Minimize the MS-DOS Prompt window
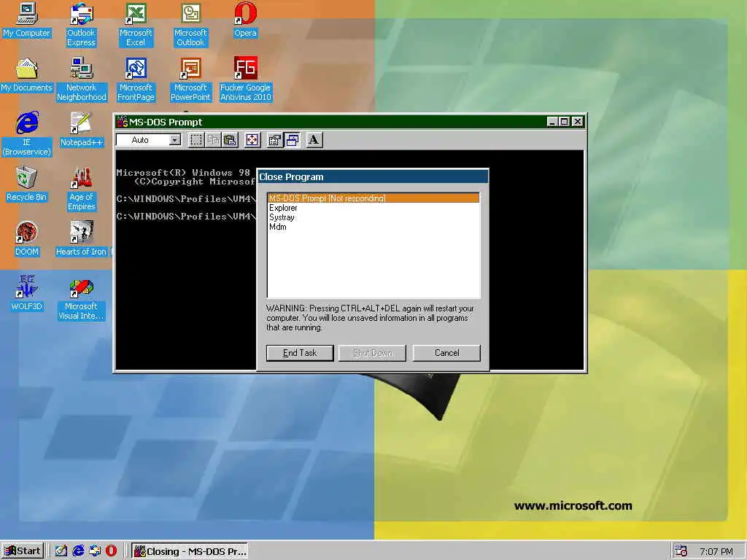This screenshot has height=560, width=747. [x=552, y=122]
